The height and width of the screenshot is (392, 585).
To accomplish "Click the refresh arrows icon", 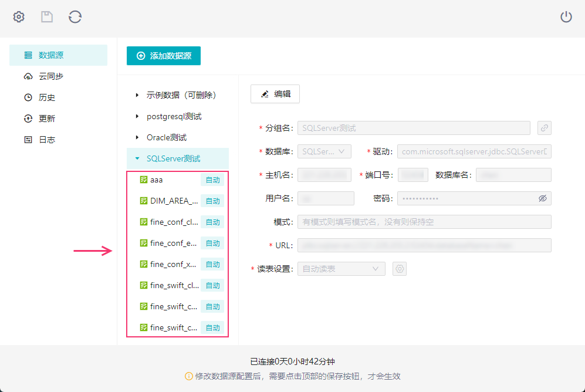I will tap(75, 17).
